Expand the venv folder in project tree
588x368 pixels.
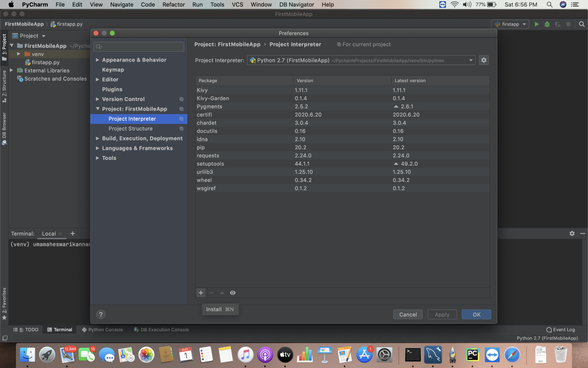point(19,54)
